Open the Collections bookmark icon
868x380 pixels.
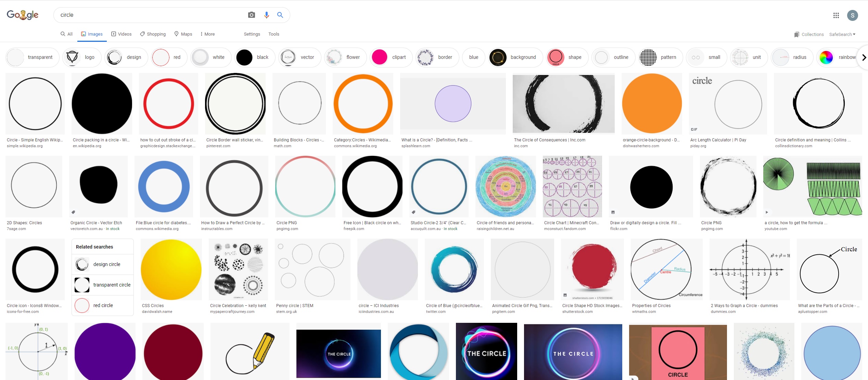tap(797, 34)
